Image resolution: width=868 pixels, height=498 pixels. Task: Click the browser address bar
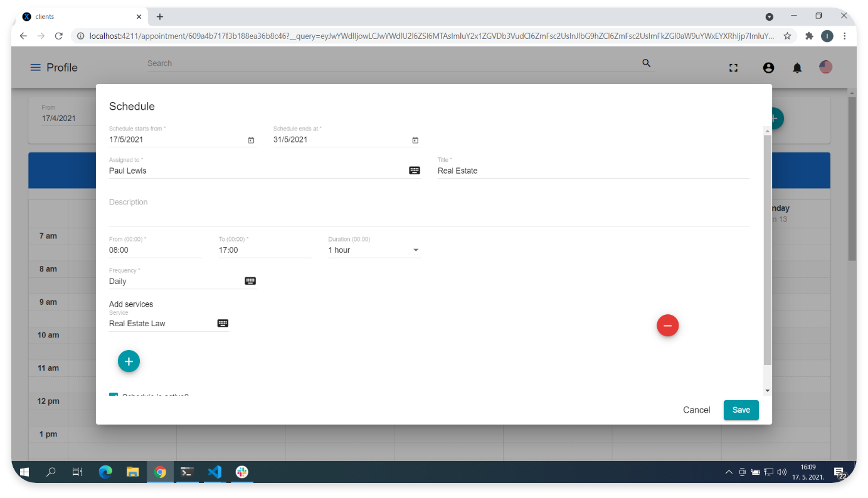[431, 36]
